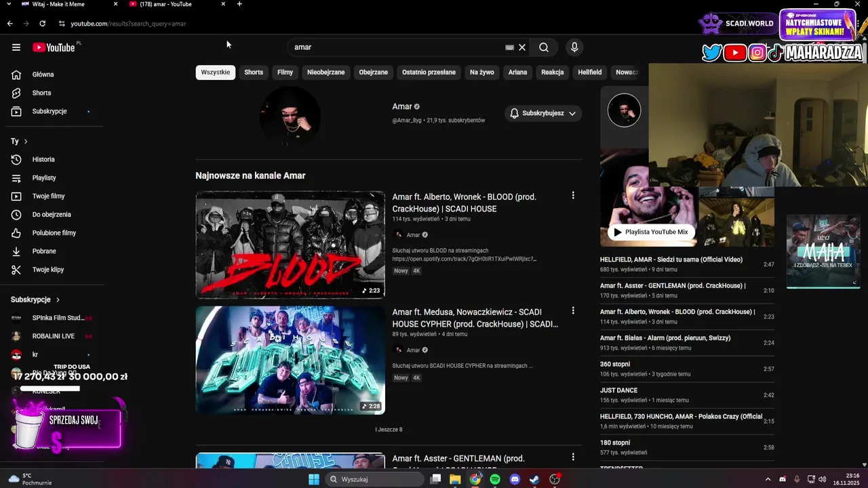
Task: Open Twoje filmy in the sidebar
Action: [49, 196]
